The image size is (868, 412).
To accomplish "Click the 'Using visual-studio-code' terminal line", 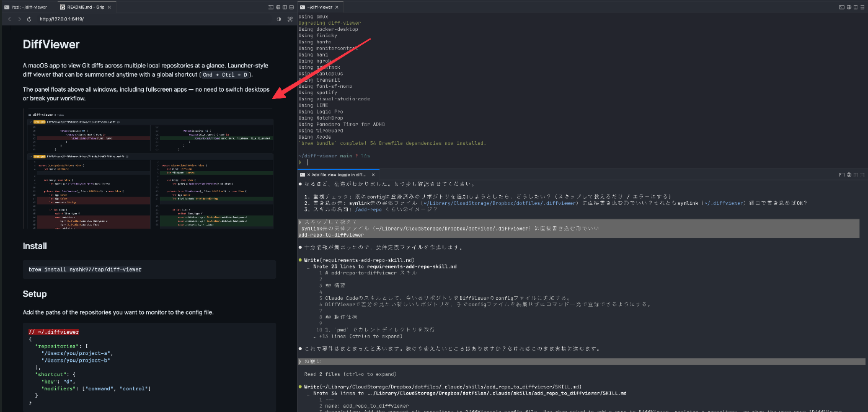I will (334, 99).
